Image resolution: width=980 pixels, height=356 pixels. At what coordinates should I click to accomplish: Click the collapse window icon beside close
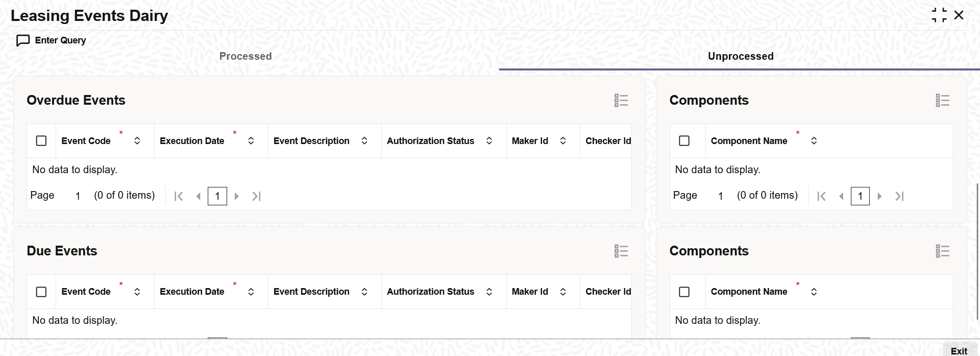[x=939, y=15]
